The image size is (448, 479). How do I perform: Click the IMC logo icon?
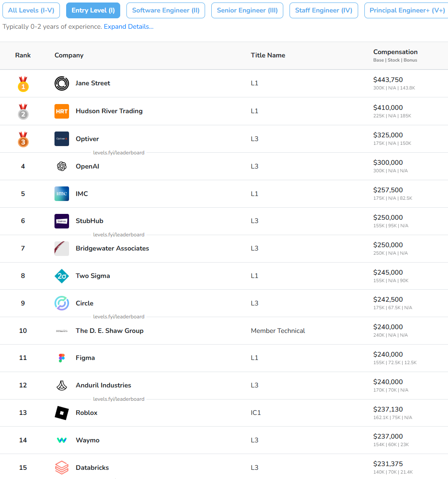[62, 194]
